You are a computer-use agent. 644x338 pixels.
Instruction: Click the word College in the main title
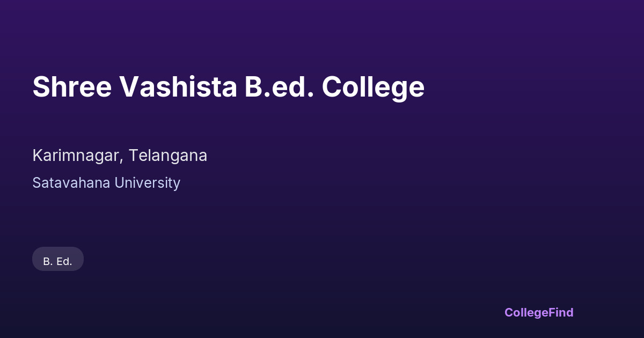(373, 88)
